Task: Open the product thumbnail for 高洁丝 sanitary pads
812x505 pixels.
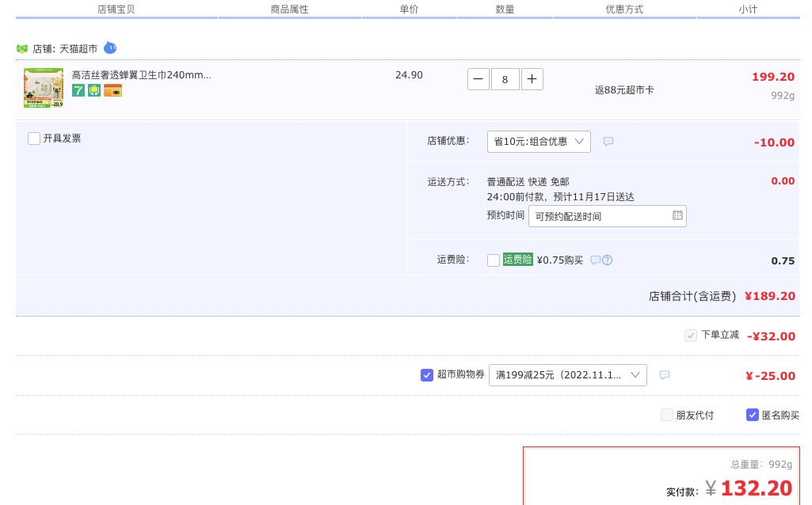Action: (44, 87)
